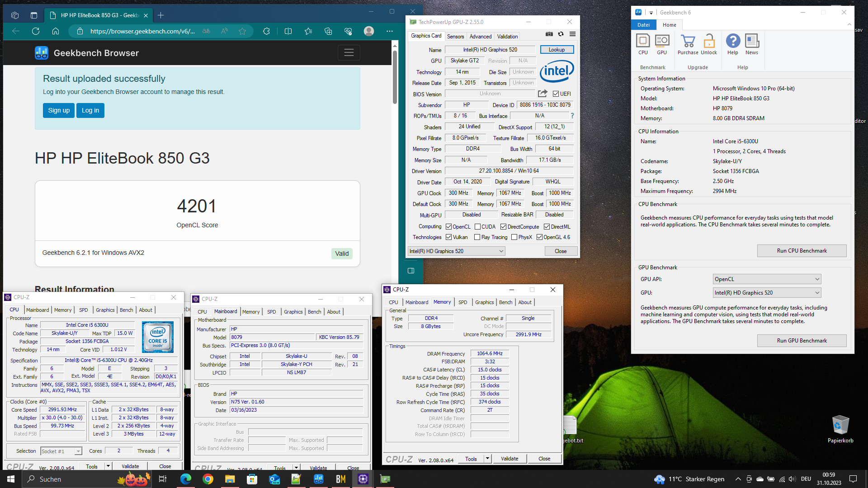Switch to the Sensors tab in GPU-Z

pos(455,37)
